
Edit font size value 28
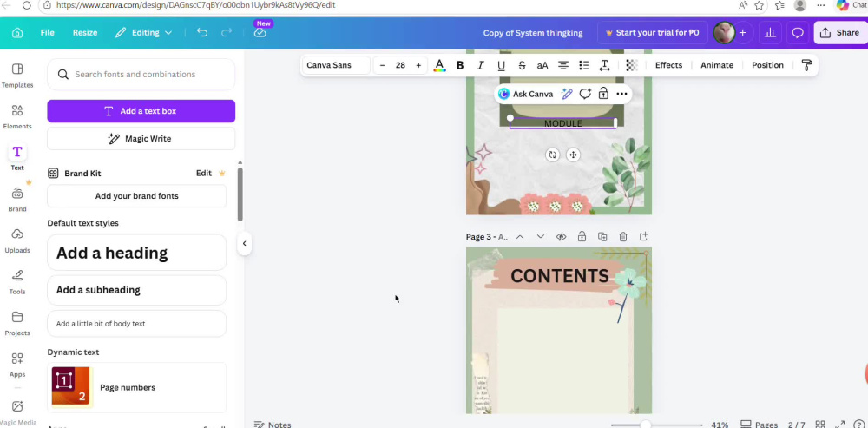click(400, 65)
